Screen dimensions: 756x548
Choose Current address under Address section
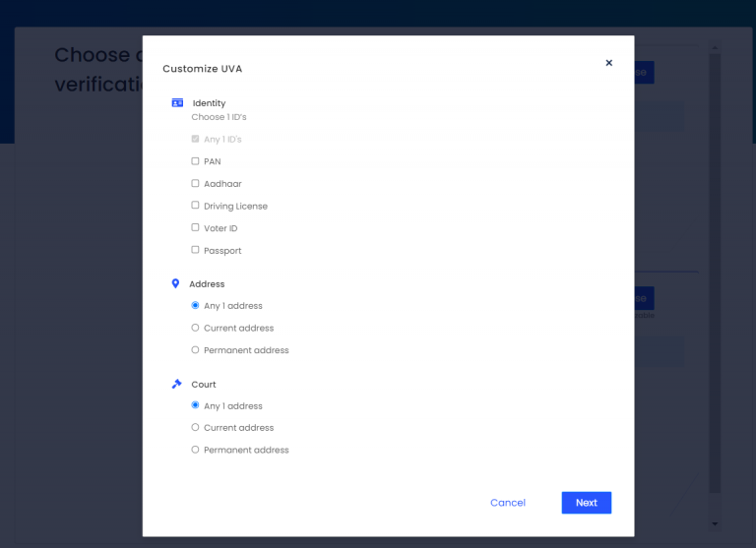(195, 328)
